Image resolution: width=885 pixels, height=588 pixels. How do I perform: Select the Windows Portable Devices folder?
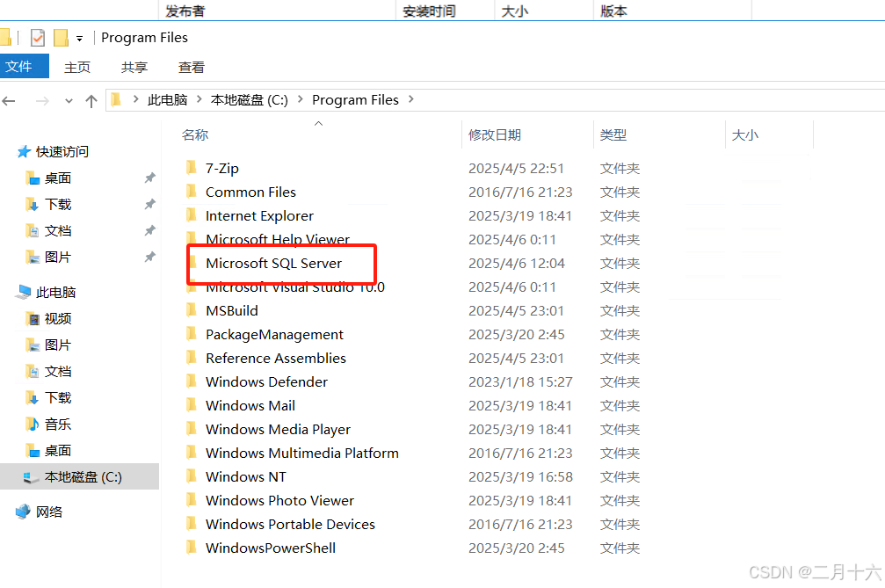click(290, 524)
